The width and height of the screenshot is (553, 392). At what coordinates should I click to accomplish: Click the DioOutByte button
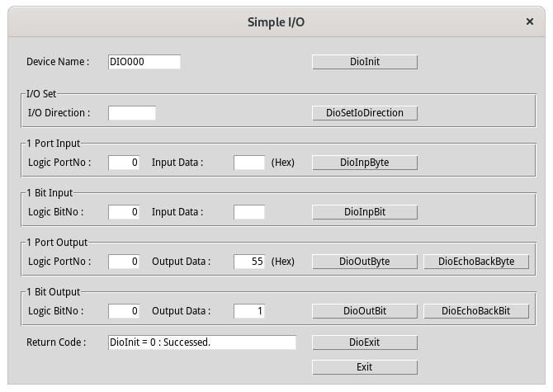point(364,262)
